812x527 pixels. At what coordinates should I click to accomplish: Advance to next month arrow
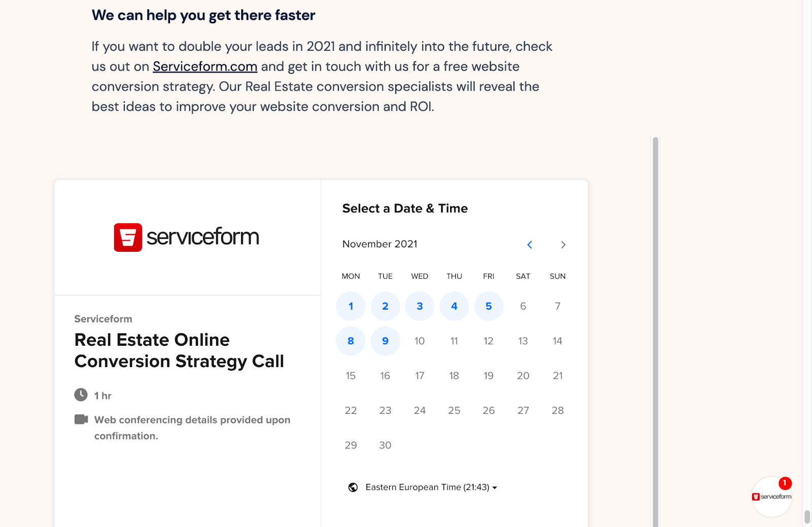(563, 245)
